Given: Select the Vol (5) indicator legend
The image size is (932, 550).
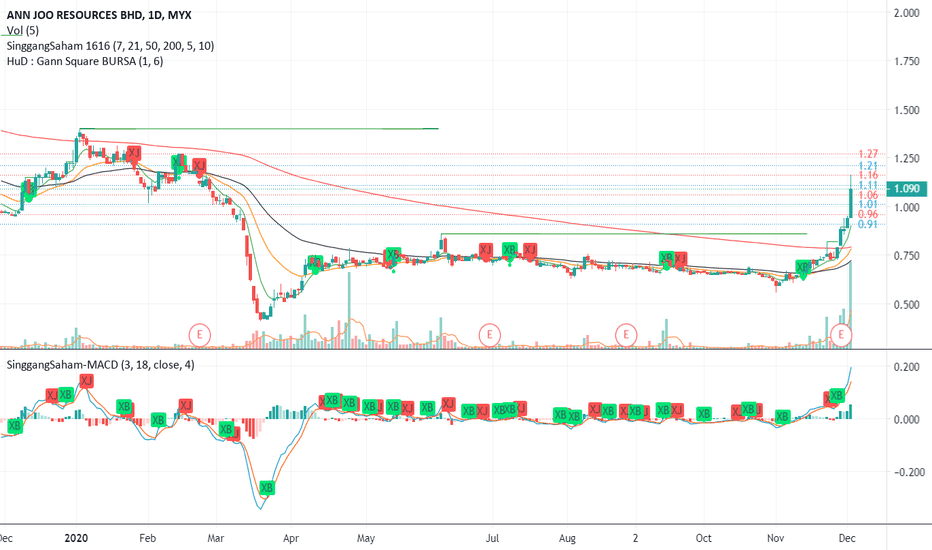Looking at the screenshot, I should 23,30.
